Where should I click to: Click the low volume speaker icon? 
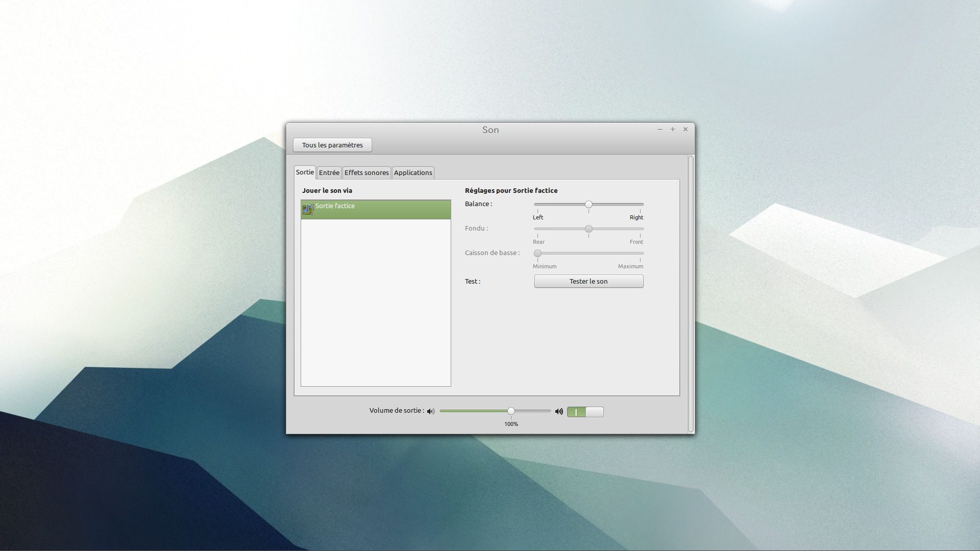tap(431, 411)
